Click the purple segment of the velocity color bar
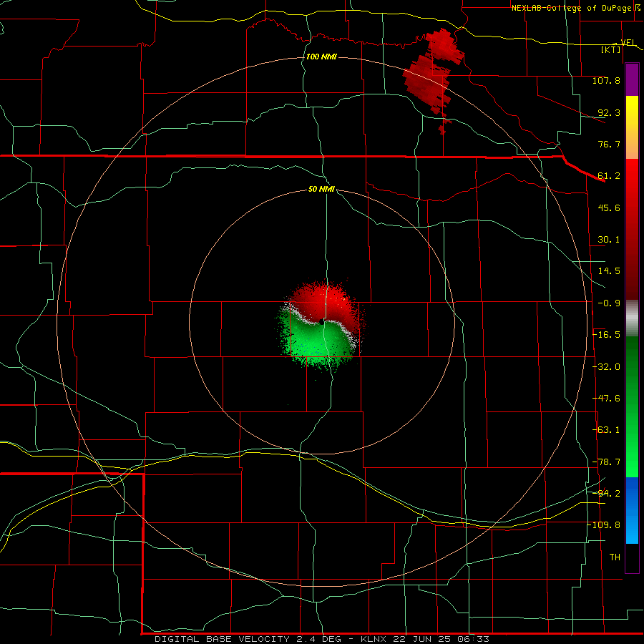The height and width of the screenshot is (644, 644). 632,80
